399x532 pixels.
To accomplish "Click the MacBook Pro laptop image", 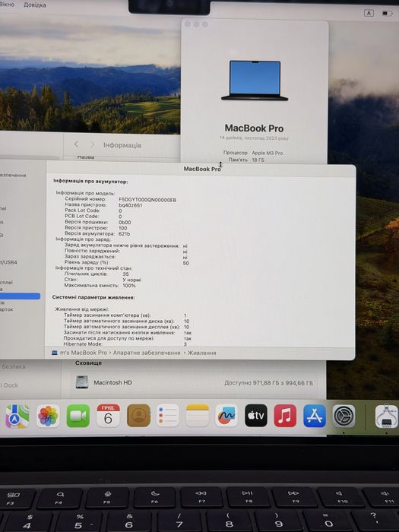I will pyautogui.click(x=255, y=81).
